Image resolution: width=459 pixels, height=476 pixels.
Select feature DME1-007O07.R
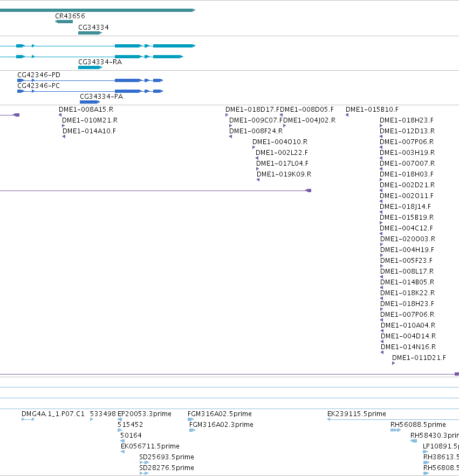(x=407, y=164)
